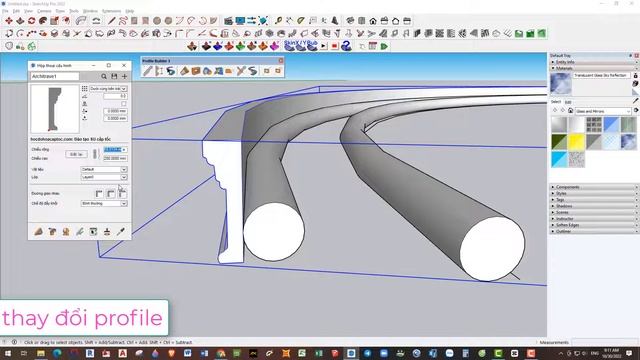The image size is (640, 360).
Task: Select the first corner style toggle button
Action: 99,193
